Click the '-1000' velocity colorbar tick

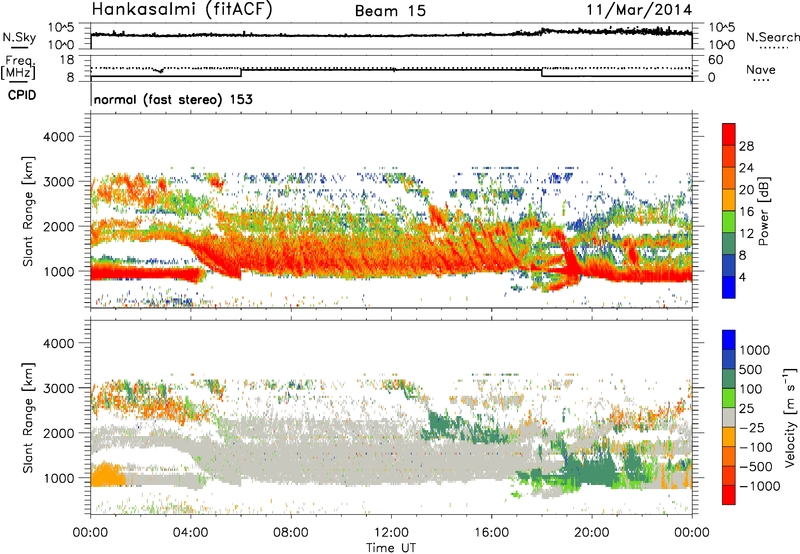(759, 486)
